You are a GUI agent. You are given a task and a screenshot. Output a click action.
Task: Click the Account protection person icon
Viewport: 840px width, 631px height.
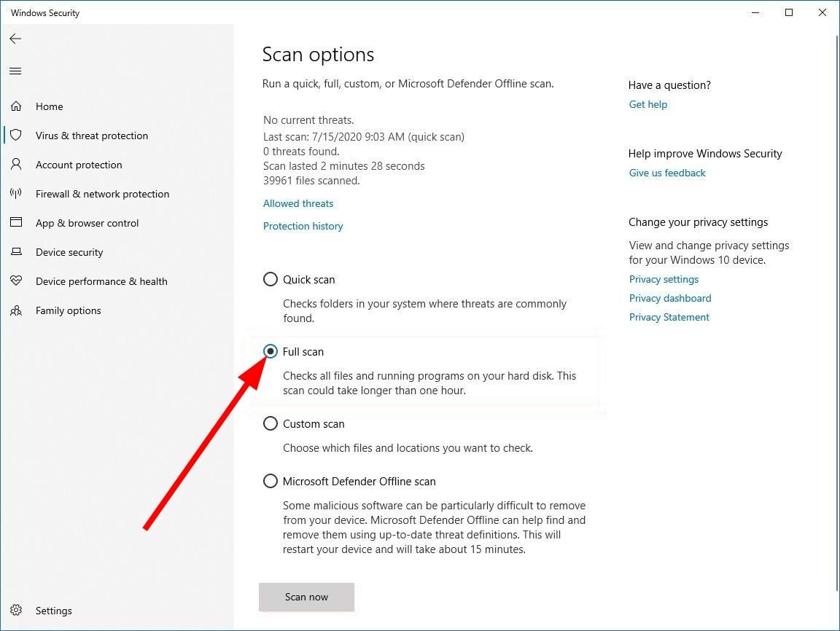pyautogui.click(x=16, y=164)
